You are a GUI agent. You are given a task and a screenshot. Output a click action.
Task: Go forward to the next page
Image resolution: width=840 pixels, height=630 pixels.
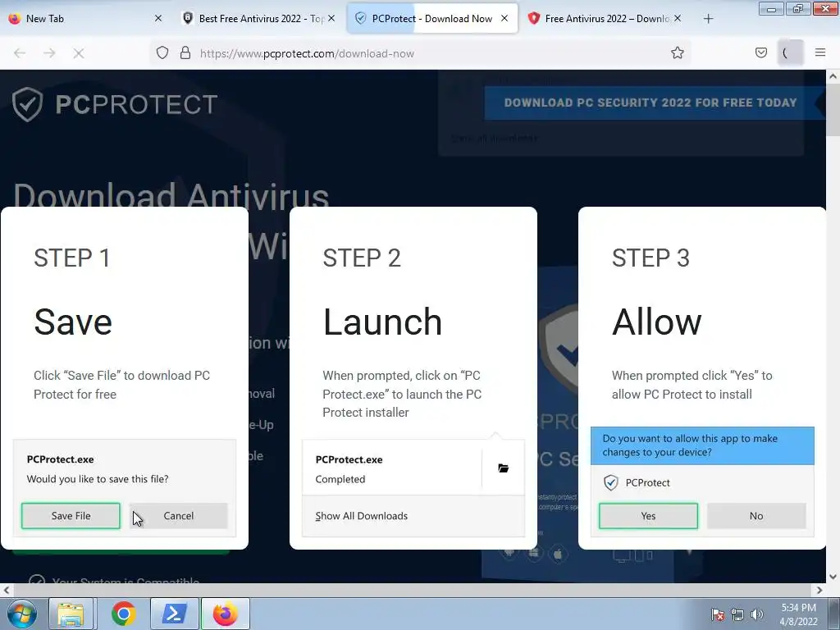(x=49, y=53)
